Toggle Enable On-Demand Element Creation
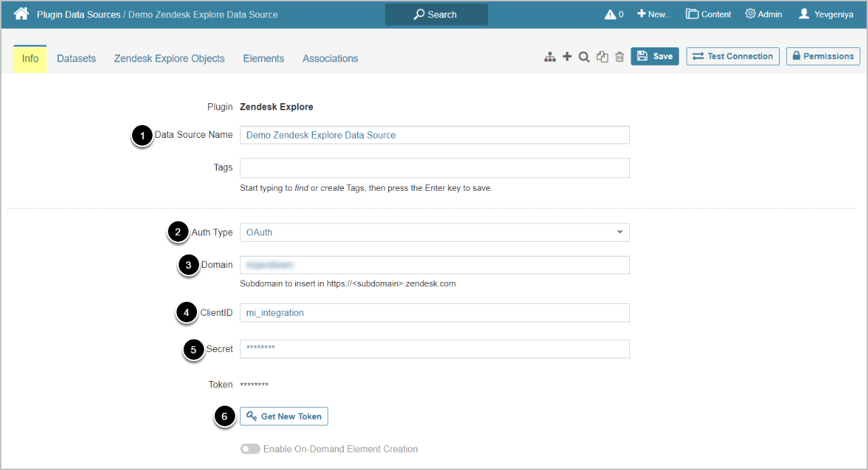 [250, 449]
